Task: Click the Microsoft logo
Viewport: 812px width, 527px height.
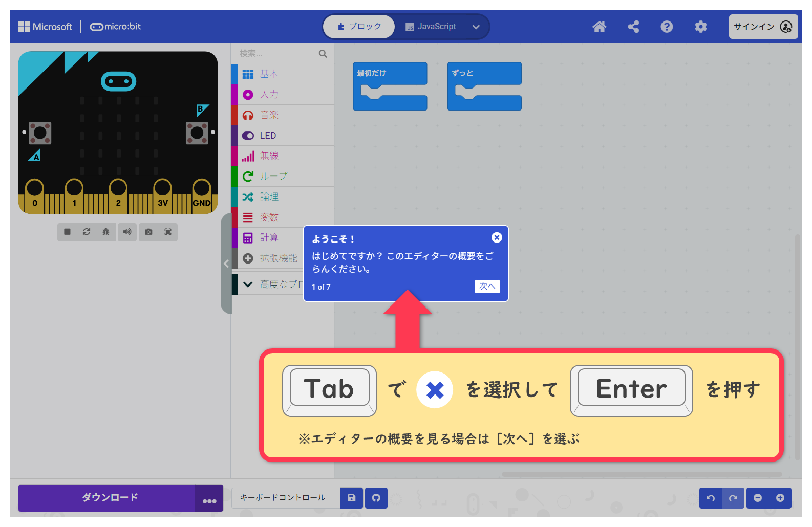Action: click(46, 27)
